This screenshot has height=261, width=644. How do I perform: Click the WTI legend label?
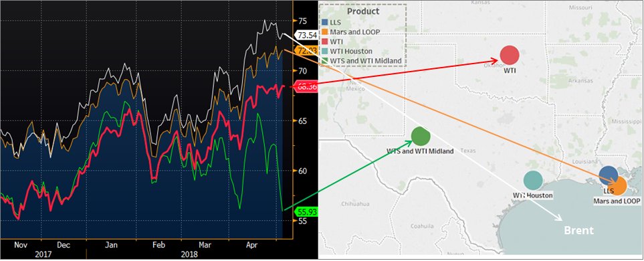click(336, 41)
